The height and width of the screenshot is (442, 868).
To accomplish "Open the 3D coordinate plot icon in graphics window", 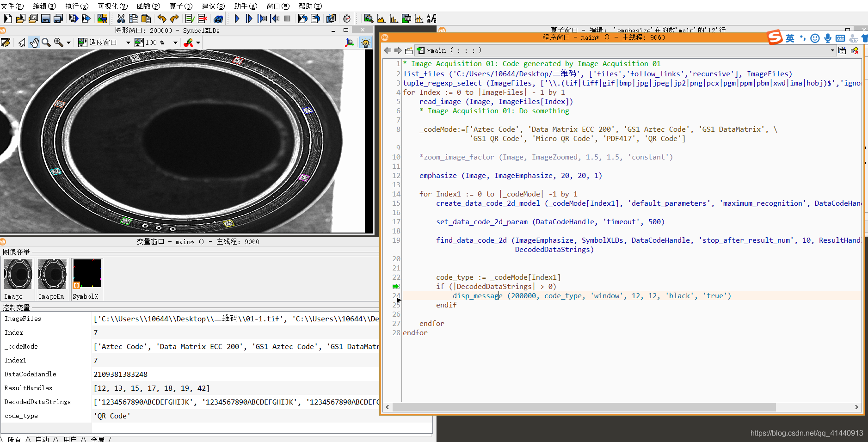I will click(x=350, y=43).
